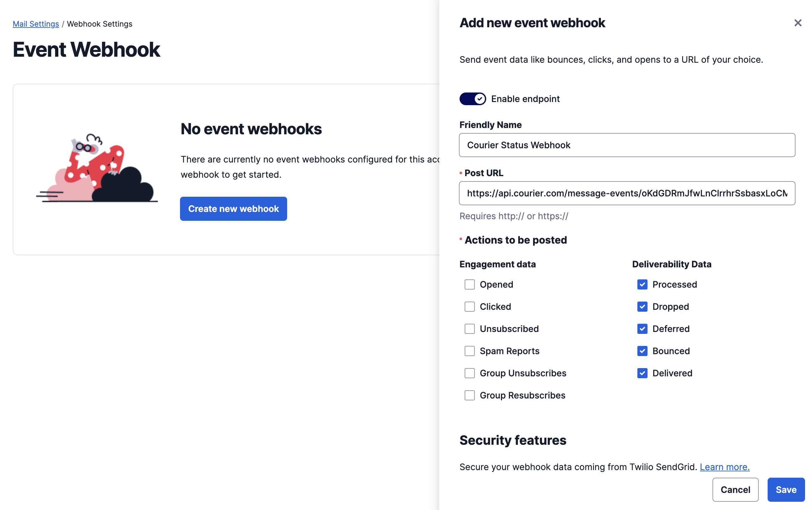Toggle the Enable endpoint switch
The image size is (812, 510).
coord(473,99)
